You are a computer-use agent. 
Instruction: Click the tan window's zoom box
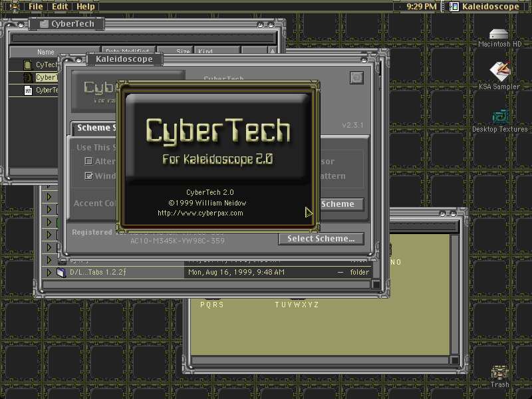point(442,213)
